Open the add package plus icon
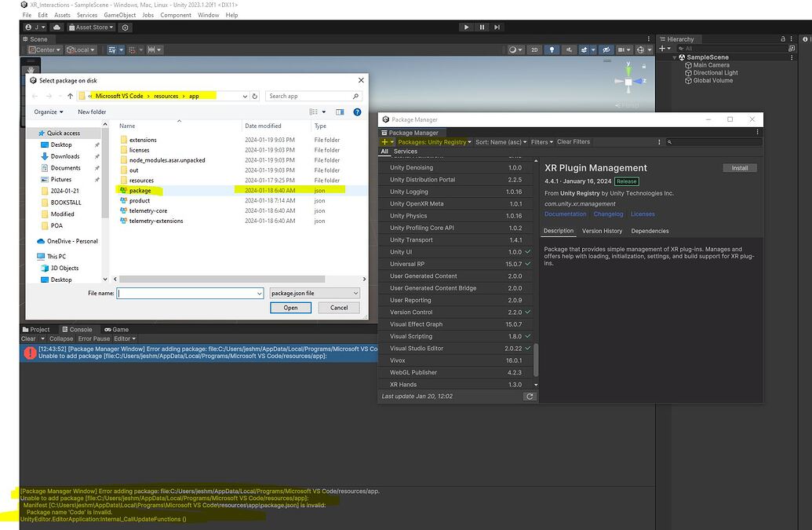Image resolution: width=812 pixels, height=530 pixels. tap(384, 142)
